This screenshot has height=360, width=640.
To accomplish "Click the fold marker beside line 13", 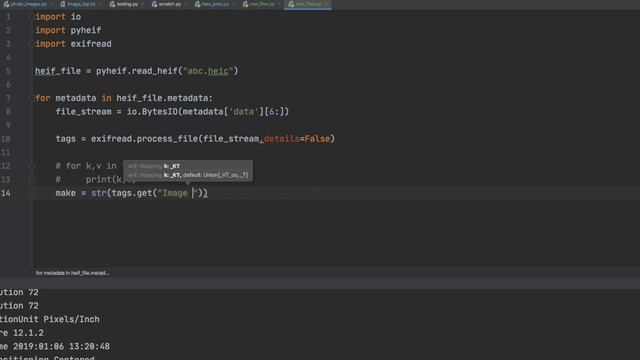I will tap(32, 179).
